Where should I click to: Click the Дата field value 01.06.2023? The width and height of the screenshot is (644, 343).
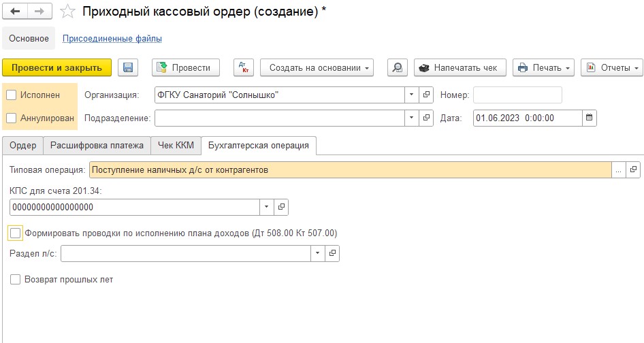(528, 118)
